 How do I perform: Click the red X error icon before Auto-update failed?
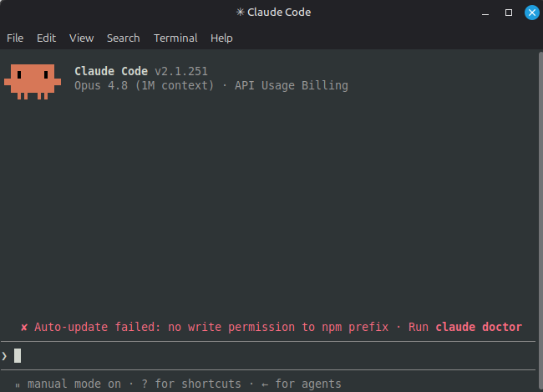pos(24,327)
